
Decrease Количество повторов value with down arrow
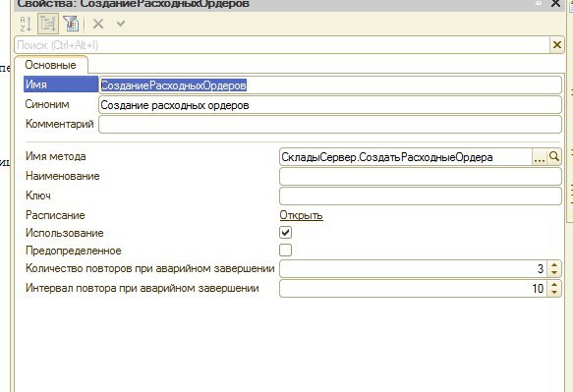pyautogui.click(x=554, y=273)
